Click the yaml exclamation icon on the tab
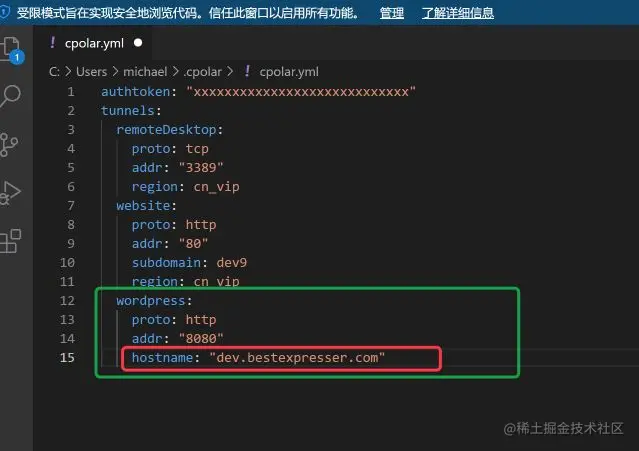This screenshot has height=451, width=639. pos(53,42)
